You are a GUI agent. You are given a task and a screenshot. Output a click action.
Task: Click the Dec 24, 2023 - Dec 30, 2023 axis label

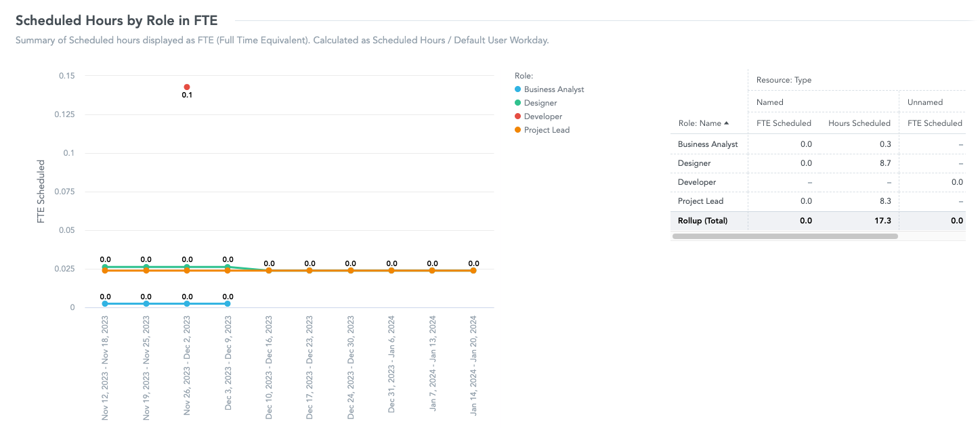[x=351, y=367]
